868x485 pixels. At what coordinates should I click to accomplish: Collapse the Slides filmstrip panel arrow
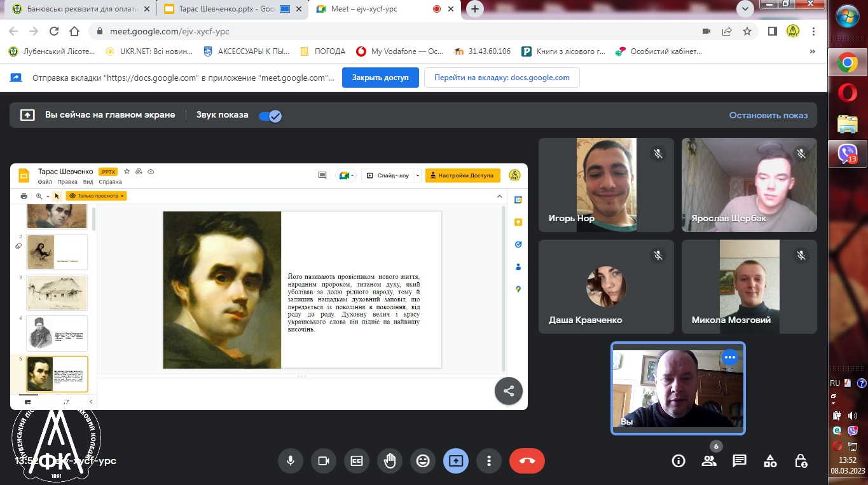pyautogui.click(x=90, y=402)
